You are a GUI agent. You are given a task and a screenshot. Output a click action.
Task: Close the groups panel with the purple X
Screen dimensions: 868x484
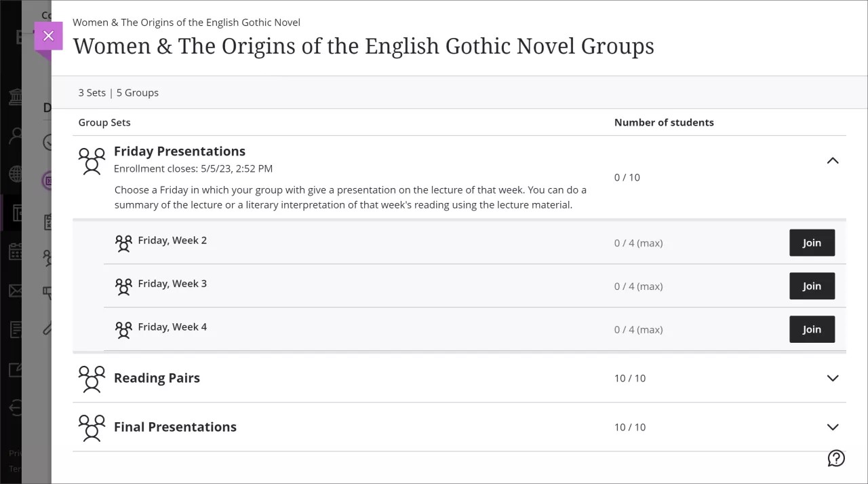(48, 35)
